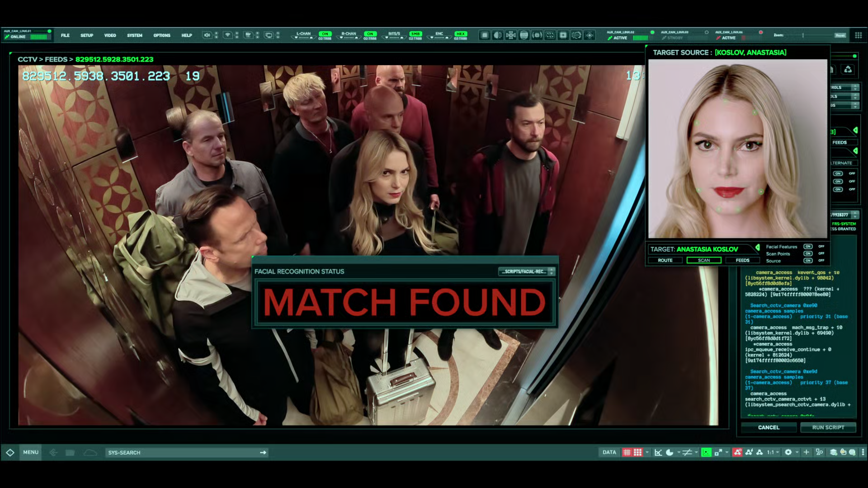Click the diamond icon beside MENU

click(10, 452)
